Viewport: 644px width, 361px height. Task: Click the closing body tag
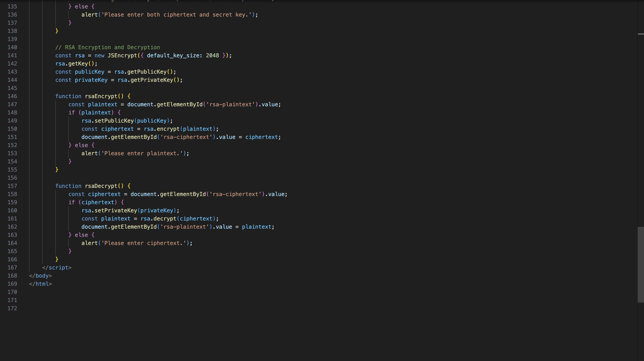[x=41, y=276]
